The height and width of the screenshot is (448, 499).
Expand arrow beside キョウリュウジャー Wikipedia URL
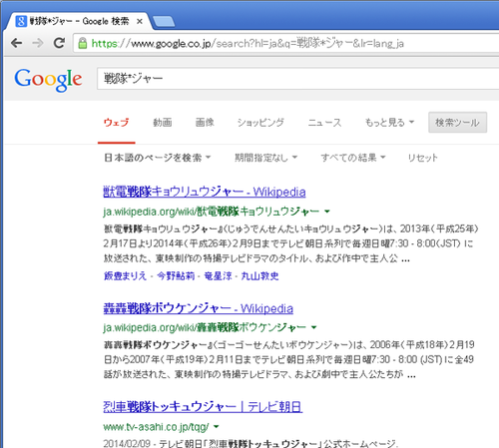[327, 212]
